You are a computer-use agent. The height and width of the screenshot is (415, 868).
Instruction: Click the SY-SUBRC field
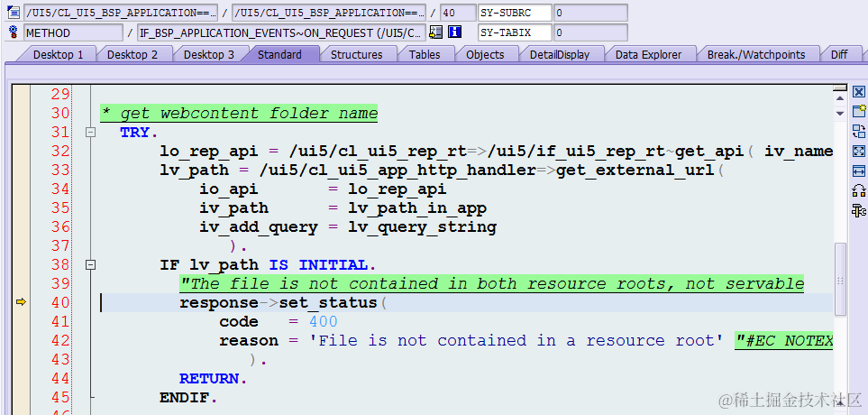coord(515,13)
